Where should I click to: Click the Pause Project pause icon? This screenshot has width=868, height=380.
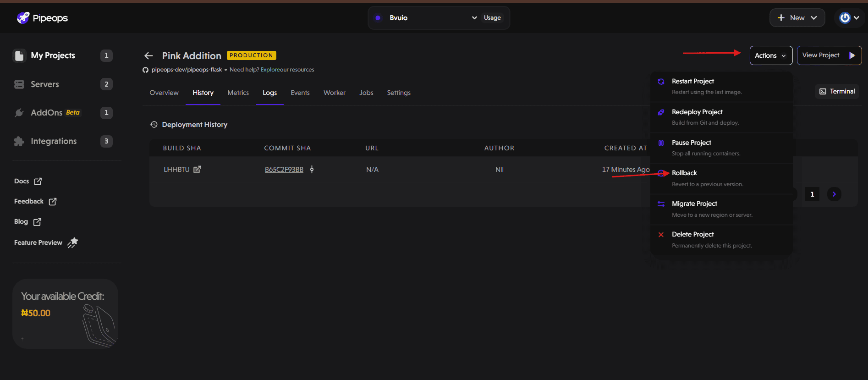coord(661,143)
